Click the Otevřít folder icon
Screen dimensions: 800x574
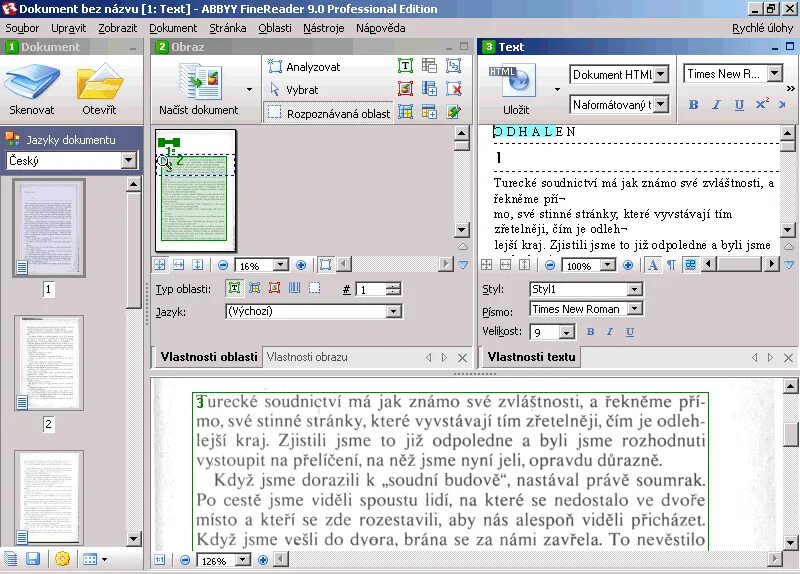click(x=99, y=82)
